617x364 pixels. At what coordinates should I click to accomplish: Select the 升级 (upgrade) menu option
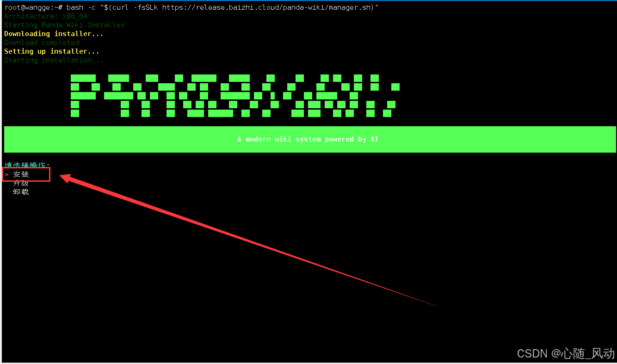tap(21, 183)
